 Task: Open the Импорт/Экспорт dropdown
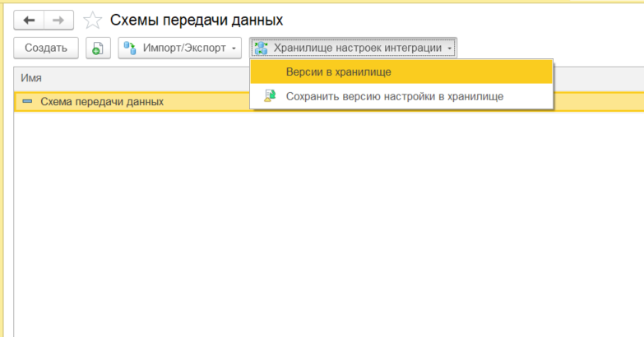click(180, 48)
